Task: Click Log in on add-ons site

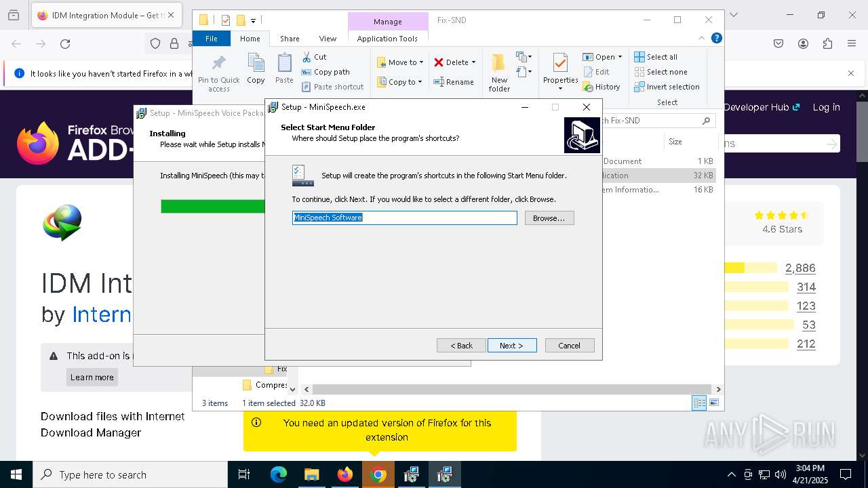Action: coord(826,107)
